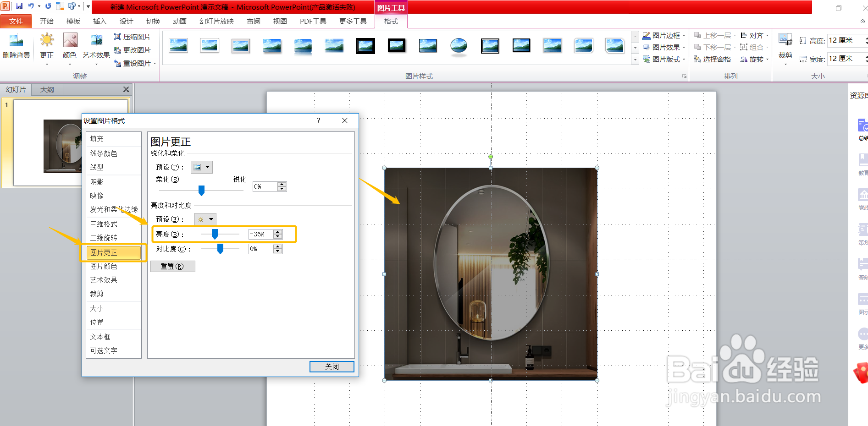This screenshot has width=868, height=426.
Task: Close the slides thumbnail pane
Action: (x=126, y=89)
